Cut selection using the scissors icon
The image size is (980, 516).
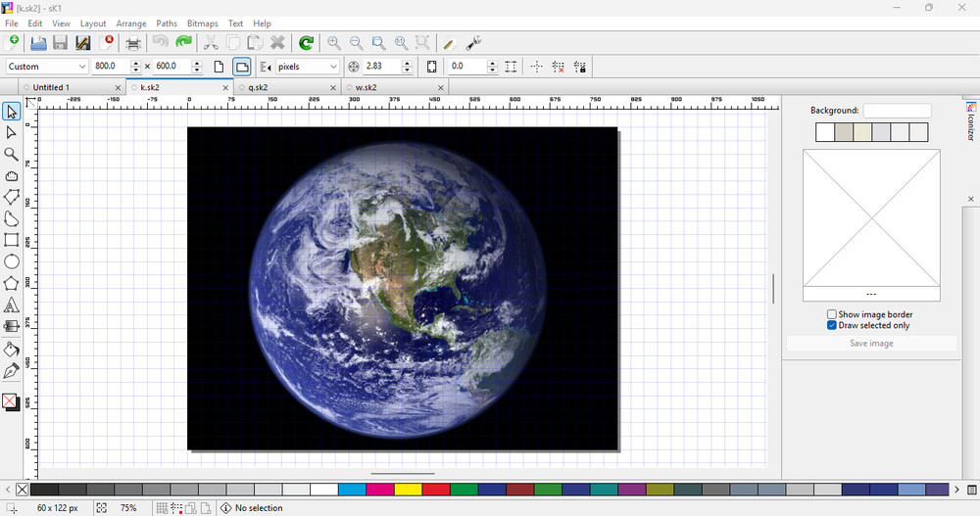[211, 42]
